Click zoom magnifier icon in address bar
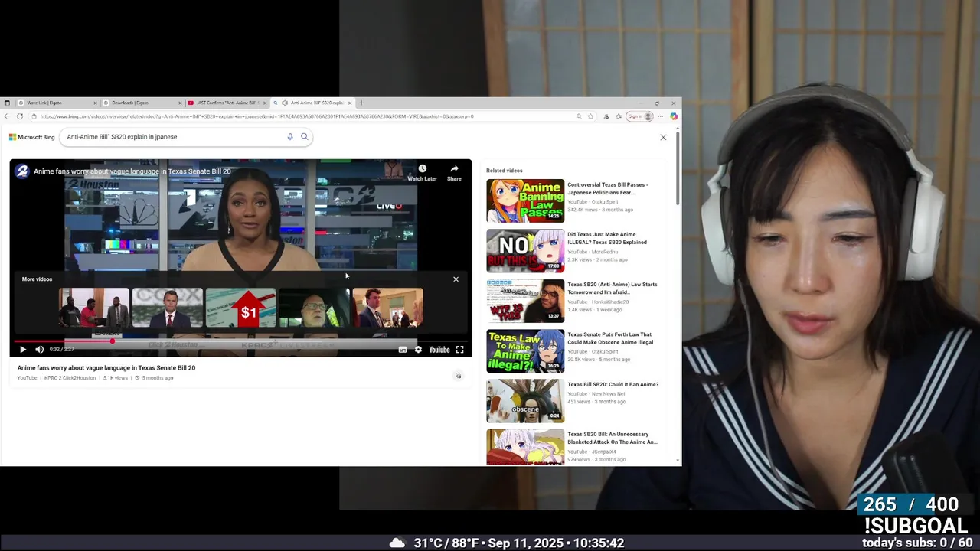Viewport: 980px width, 551px height. [x=579, y=116]
